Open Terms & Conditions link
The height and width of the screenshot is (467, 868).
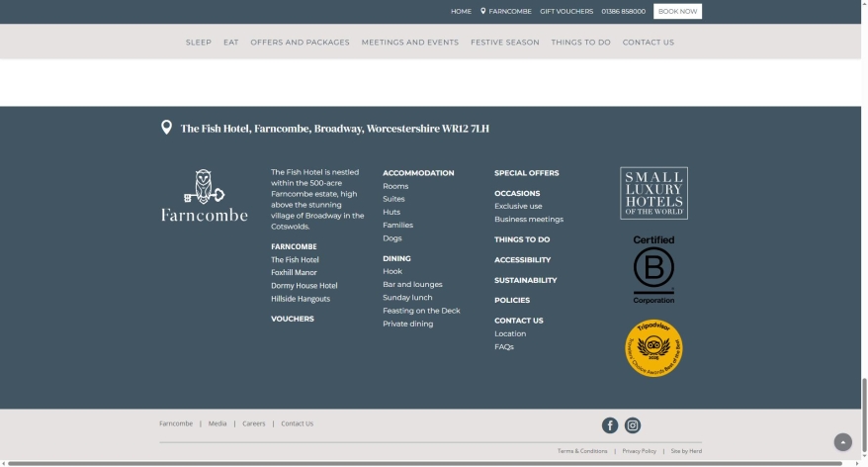click(x=582, y=451)
